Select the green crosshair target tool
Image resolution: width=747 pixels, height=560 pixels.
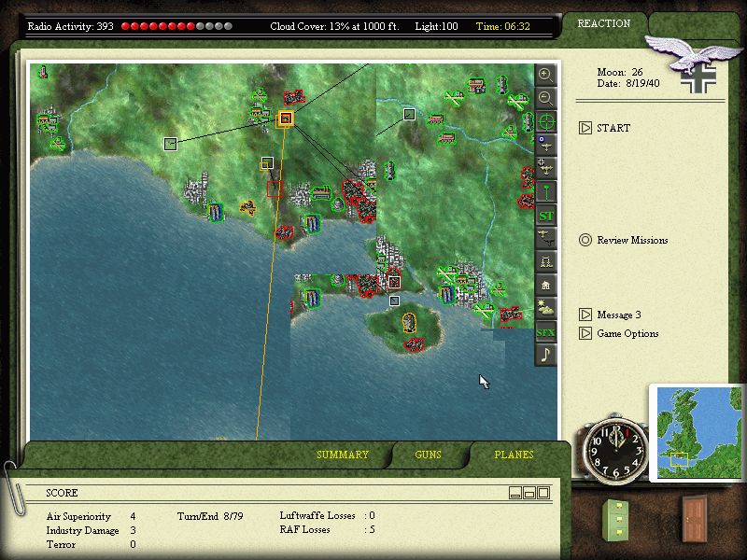coord(545,122)
